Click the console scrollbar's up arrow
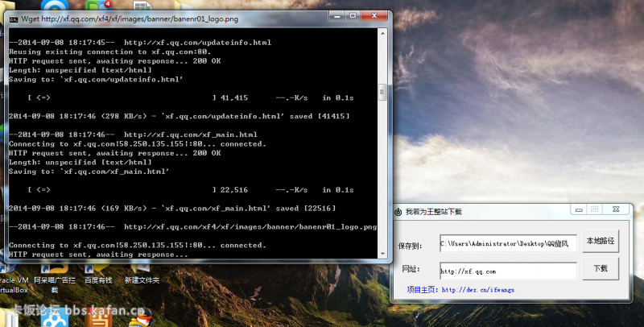Screen dimensions: 644x327 tap(382, 33)
